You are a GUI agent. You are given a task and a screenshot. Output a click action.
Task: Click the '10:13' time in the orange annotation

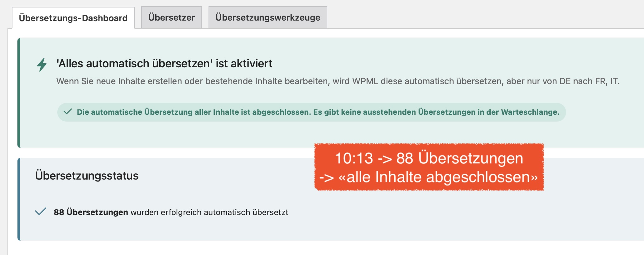[354, 158]
